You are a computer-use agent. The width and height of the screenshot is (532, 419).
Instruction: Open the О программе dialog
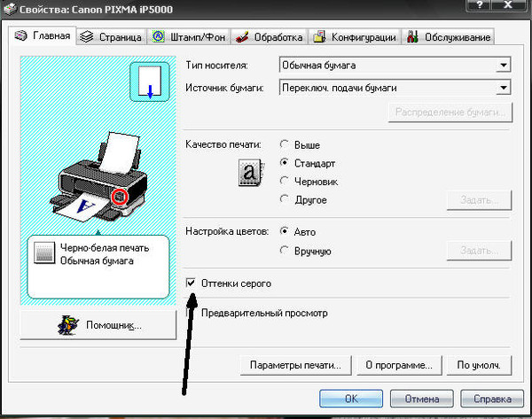399,365
